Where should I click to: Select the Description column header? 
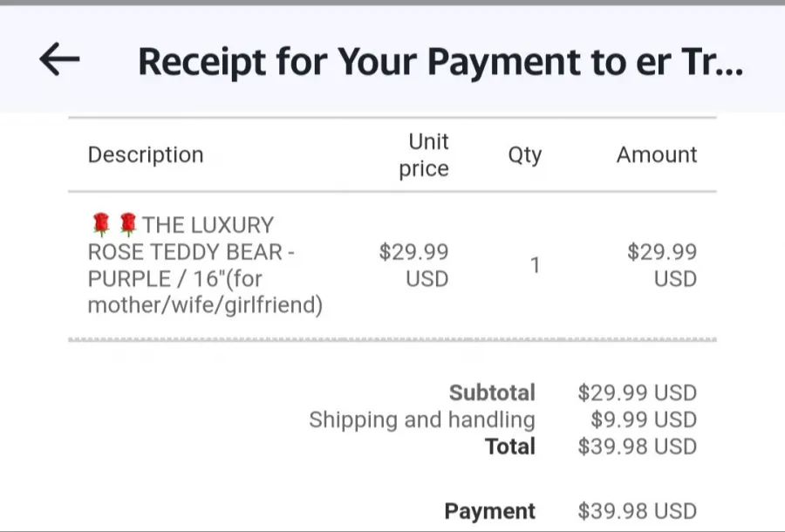[146, 154]
